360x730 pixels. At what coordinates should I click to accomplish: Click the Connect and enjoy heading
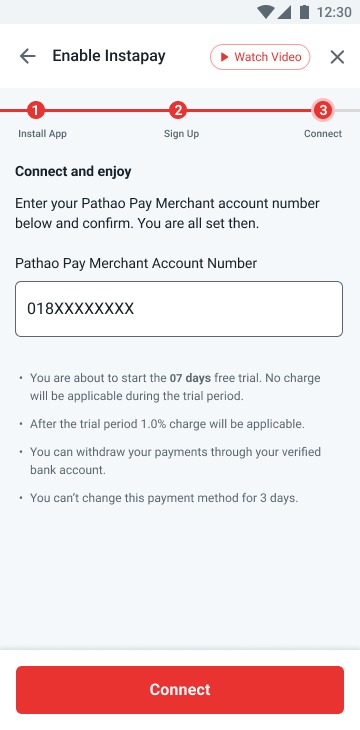point(73,171)
